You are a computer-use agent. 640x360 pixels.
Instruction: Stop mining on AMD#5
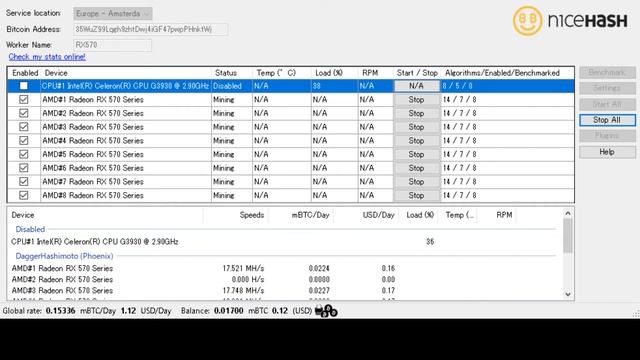(x=417, y=154)
